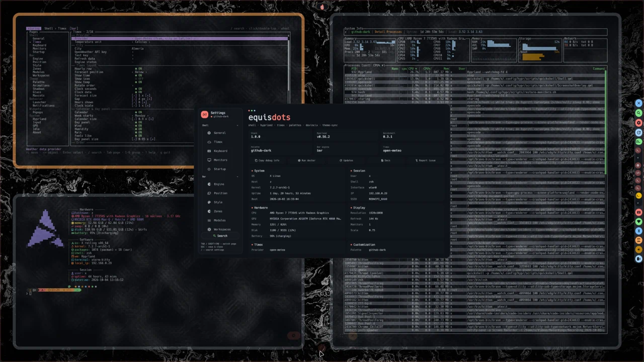This screenshot has height=362, width=644.
Task: Select Engine icon in Settings sidebar
Action: [x=209, y=184]
